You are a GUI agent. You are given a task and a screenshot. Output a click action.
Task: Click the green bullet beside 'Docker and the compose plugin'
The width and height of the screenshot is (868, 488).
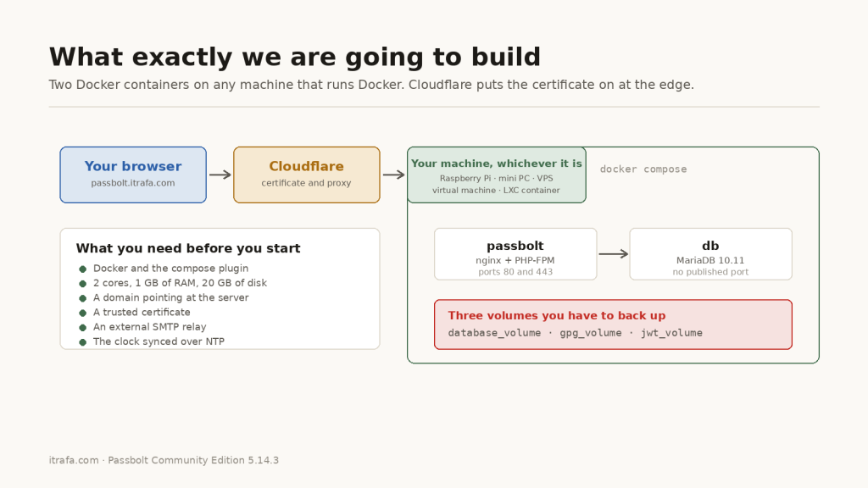click(x=82, y=269)
